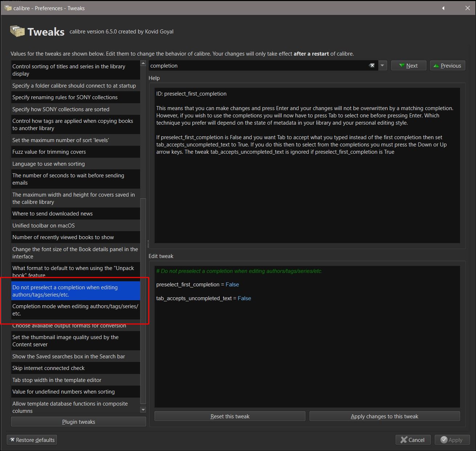Click the calibre Tweaks books icon
The width and height of the screenshot is (476, 451).
pos(17,31)
